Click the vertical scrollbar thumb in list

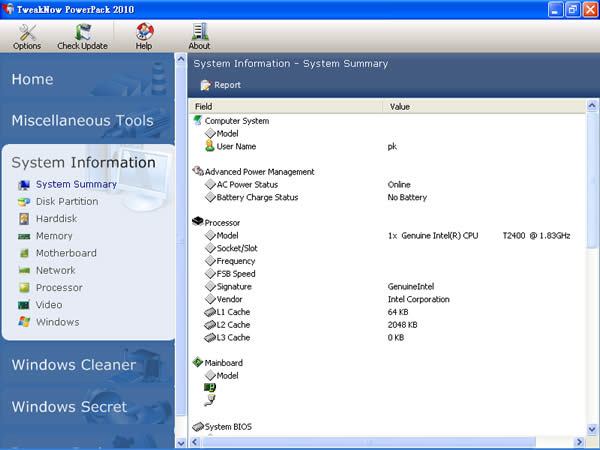592,180
